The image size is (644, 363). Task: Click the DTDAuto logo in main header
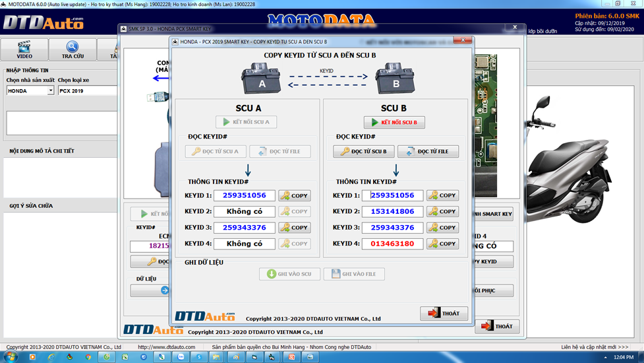[x=43, y=22]
